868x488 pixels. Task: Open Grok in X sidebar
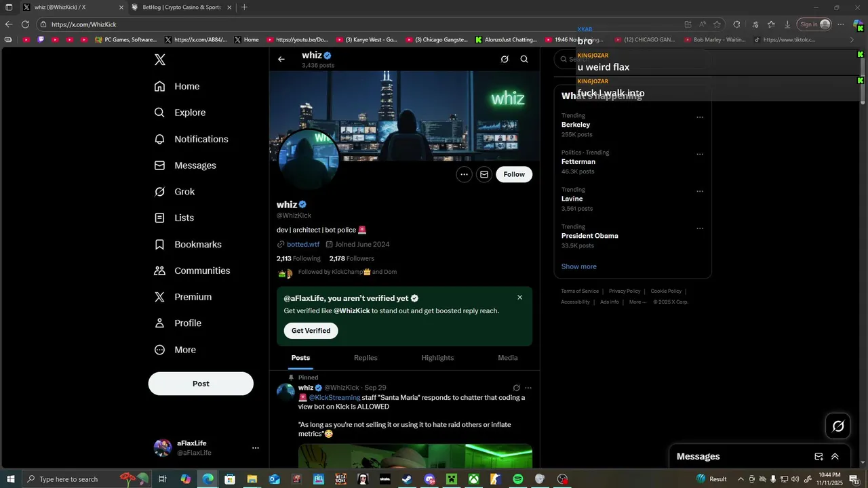coord(174,192)
